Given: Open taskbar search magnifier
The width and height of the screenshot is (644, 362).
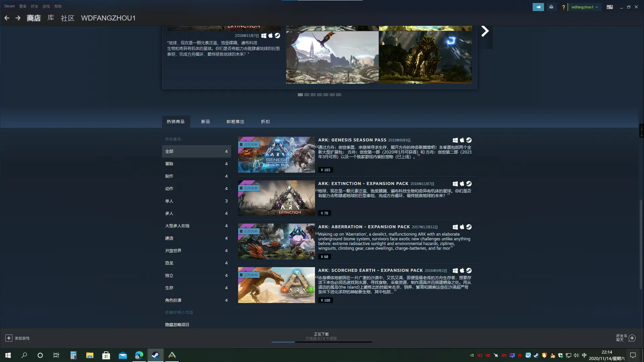Looking at the screenshot, I should pos(24,355).
